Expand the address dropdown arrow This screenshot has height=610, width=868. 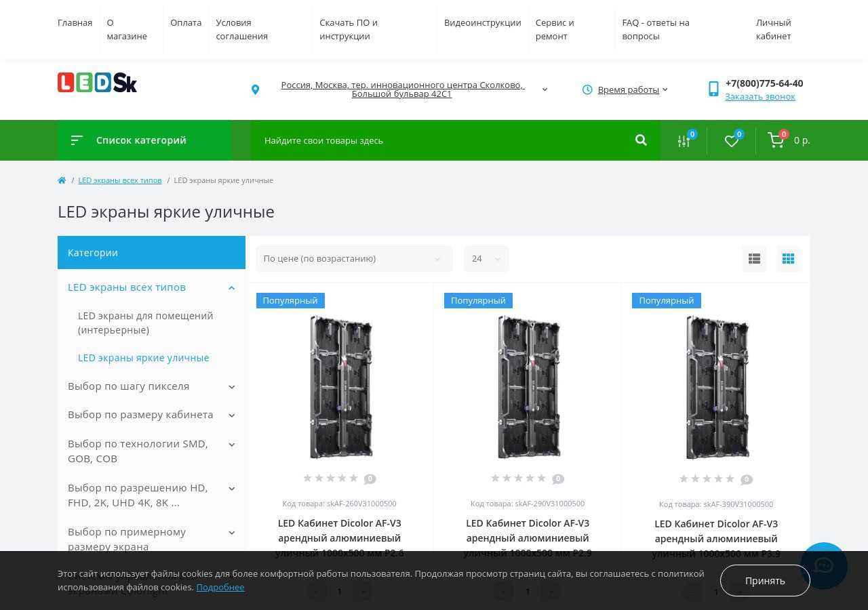coord(545,89)
